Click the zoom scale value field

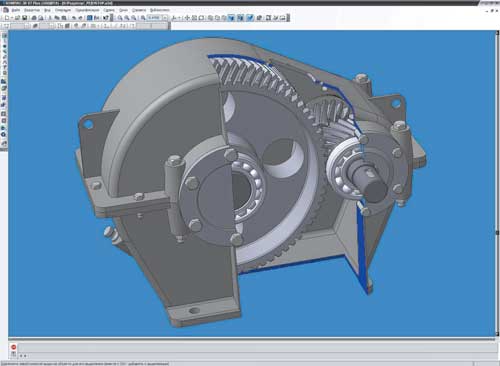pos(154,18)
